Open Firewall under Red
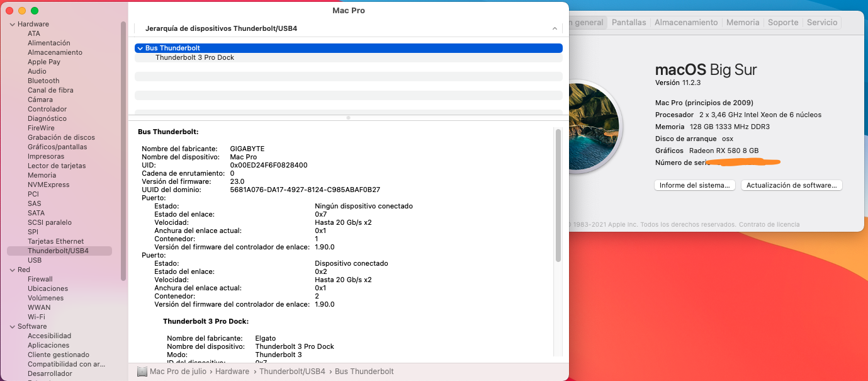 tap(40, 279)
